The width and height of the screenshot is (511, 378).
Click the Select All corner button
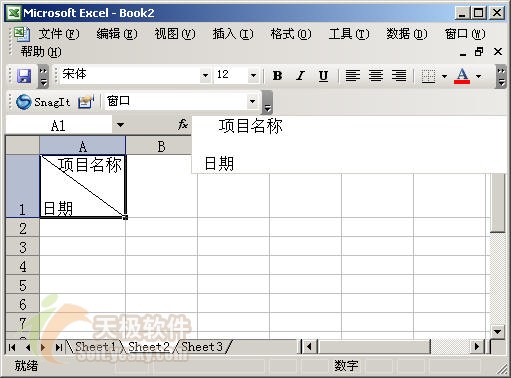(22, 145)
